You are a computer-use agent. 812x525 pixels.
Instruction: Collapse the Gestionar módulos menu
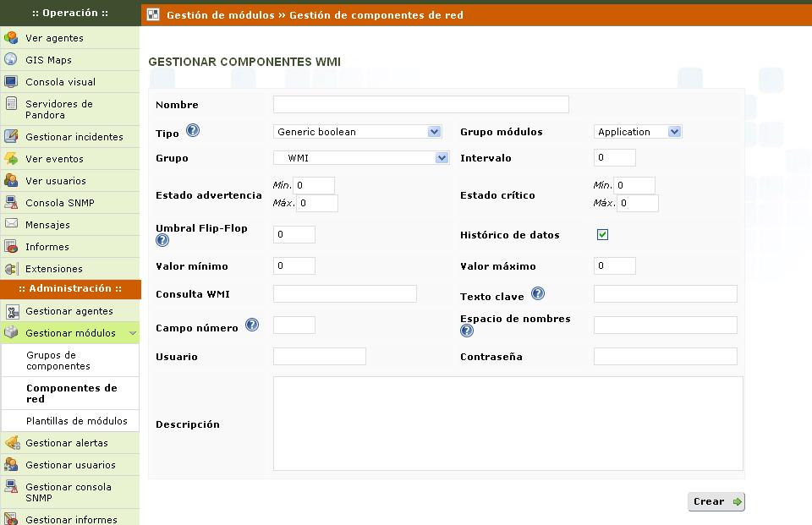pos(132,333)
